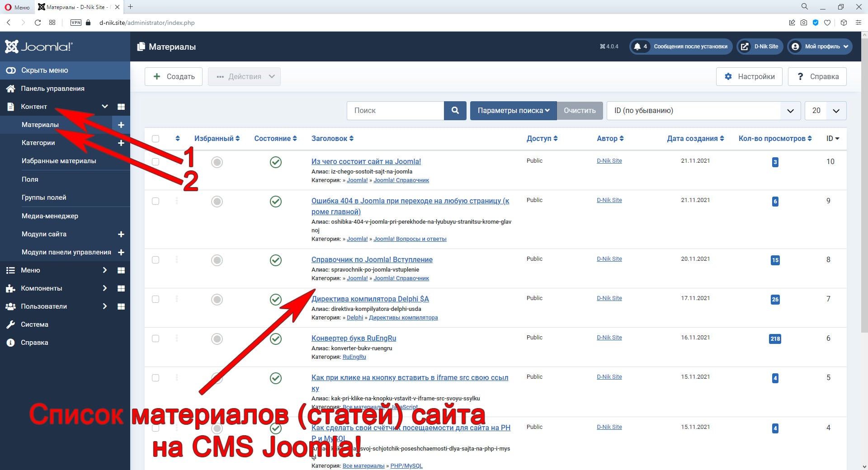Open Настройки button
The height and width of the screenshot is (470, 868).
750,76
